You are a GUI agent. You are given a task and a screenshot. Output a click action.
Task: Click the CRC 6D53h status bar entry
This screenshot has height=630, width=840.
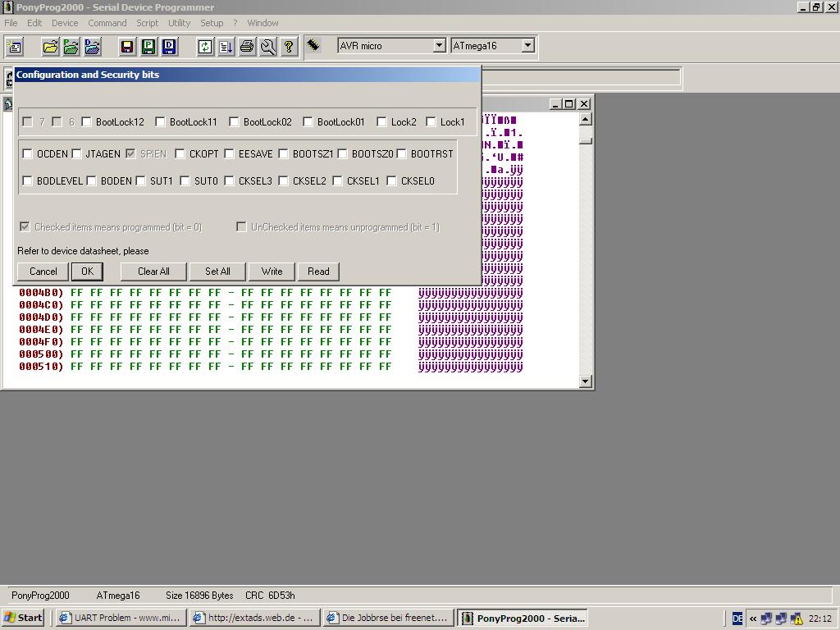pyautogui.click(x=270, y=596)
